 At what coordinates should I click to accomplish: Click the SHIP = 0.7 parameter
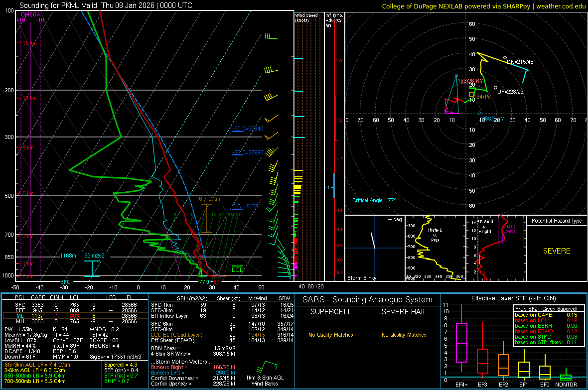[x=117, y=381]
